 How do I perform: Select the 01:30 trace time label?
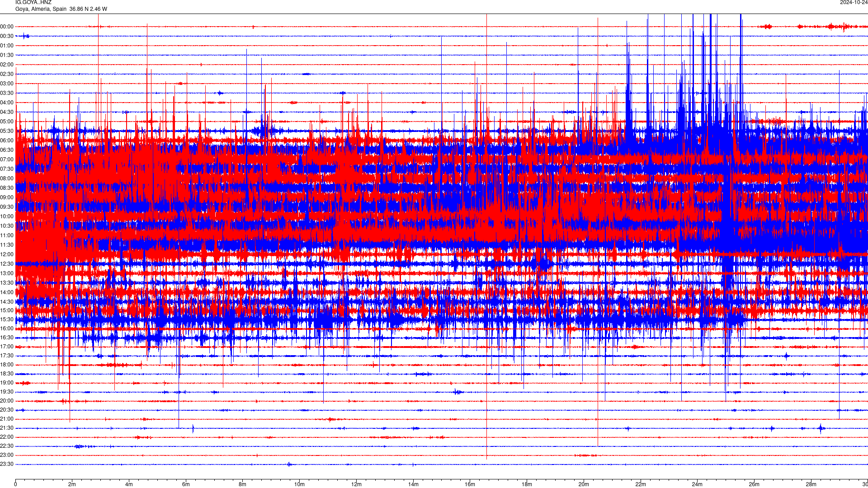(x=7, y=55)
